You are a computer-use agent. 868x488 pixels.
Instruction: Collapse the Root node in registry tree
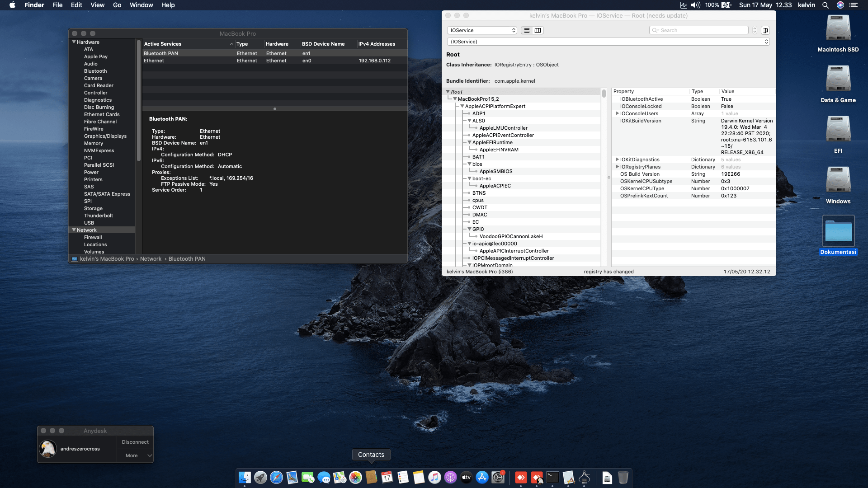point(448,92)
